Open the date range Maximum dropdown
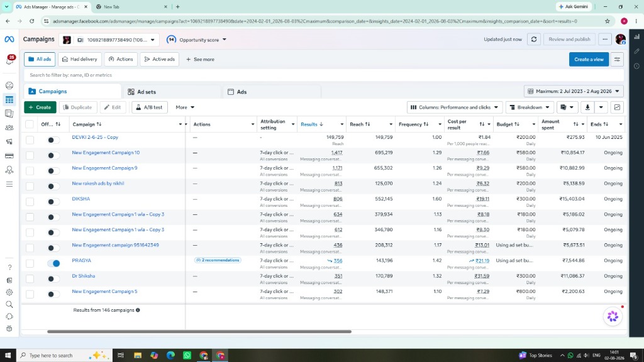Image resolution: width=644 pixels, height=362 pixels. pyautogui.click(x=574, y=91)
